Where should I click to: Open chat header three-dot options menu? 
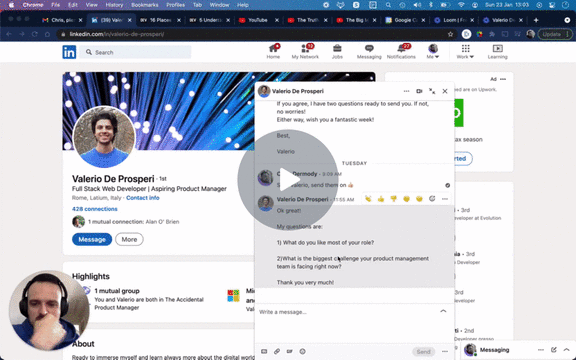406,91
